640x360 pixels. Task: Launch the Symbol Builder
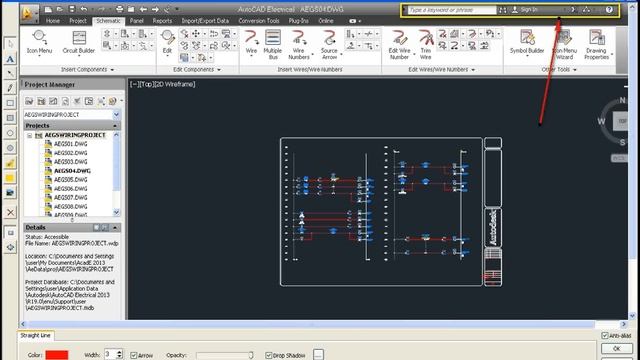527,42
